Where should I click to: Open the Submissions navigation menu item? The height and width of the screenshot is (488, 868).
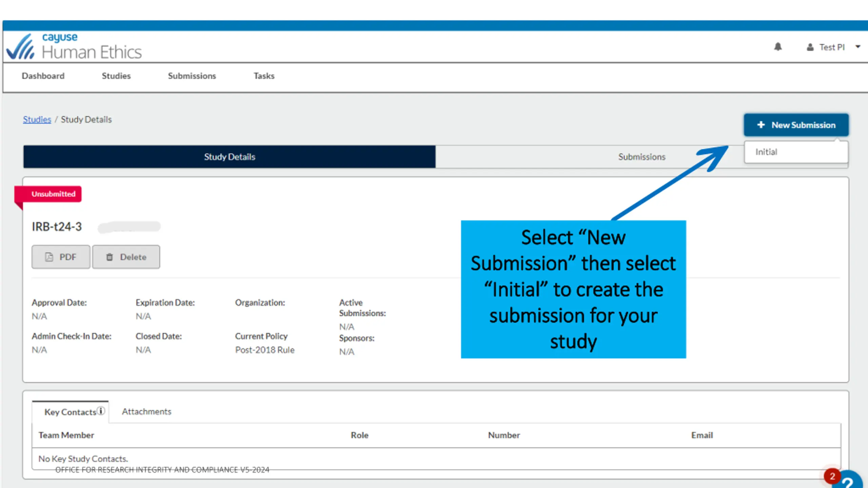[192, 76]
